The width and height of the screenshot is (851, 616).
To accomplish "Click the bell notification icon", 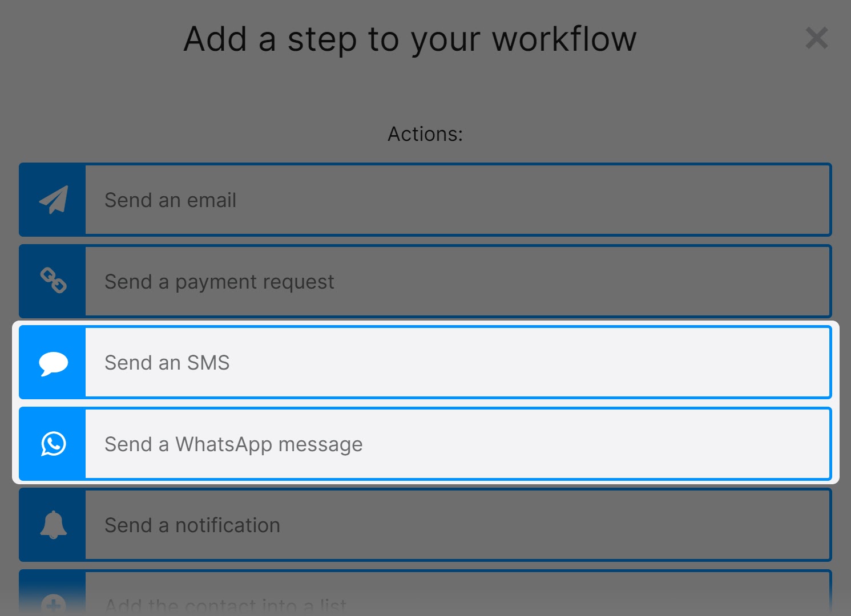I will tap(53, 525).
